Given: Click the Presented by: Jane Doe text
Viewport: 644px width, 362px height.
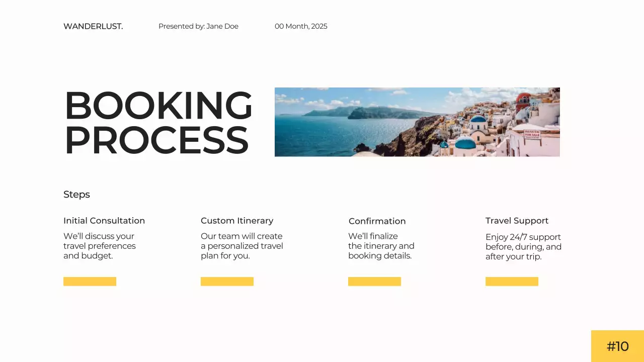Looking at the screenshot, I should pyautogui.click(x=198, y=26).
